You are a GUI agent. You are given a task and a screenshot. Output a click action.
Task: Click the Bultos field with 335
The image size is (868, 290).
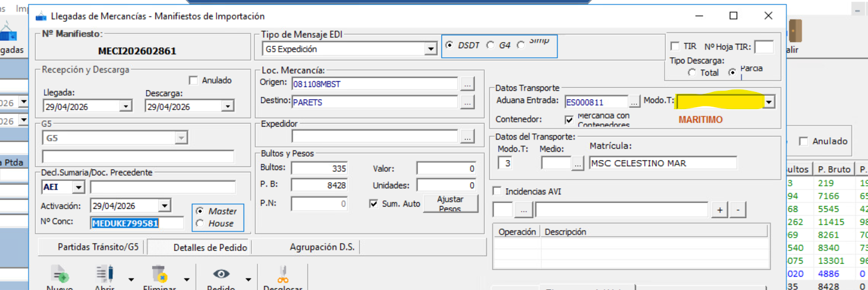(x=319, y=168)
